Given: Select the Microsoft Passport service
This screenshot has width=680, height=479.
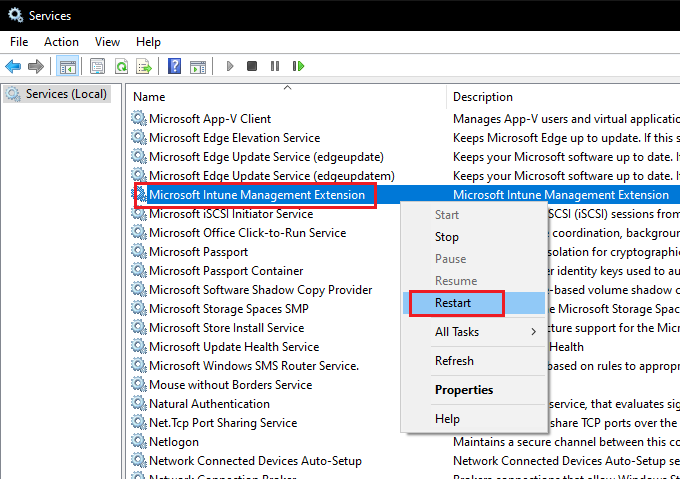Looking at the screenshot, I should pos(199,252).
